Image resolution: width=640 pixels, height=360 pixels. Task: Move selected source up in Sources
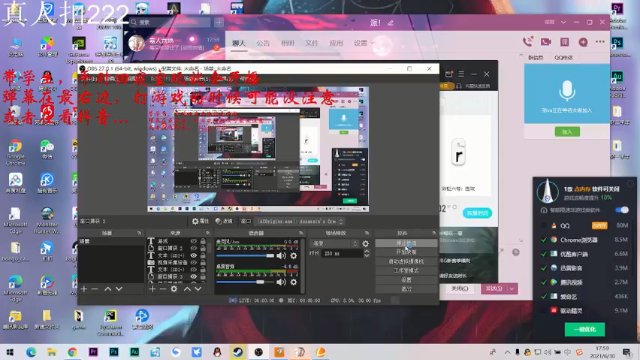click(187, 289)
